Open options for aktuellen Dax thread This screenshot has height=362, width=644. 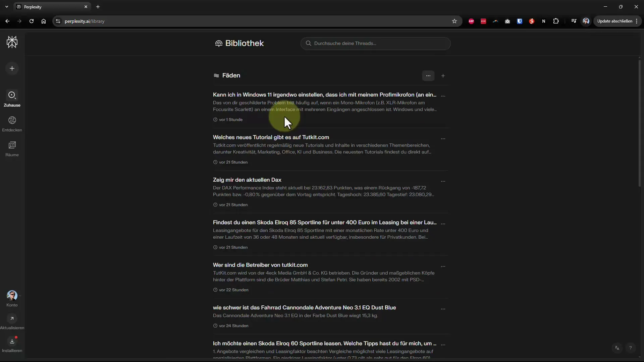coord(443,181)
